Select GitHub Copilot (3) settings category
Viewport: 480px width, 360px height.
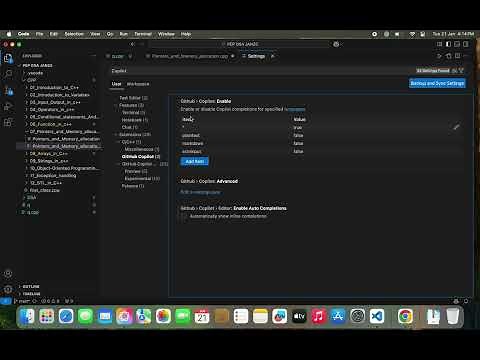point(141,157)
